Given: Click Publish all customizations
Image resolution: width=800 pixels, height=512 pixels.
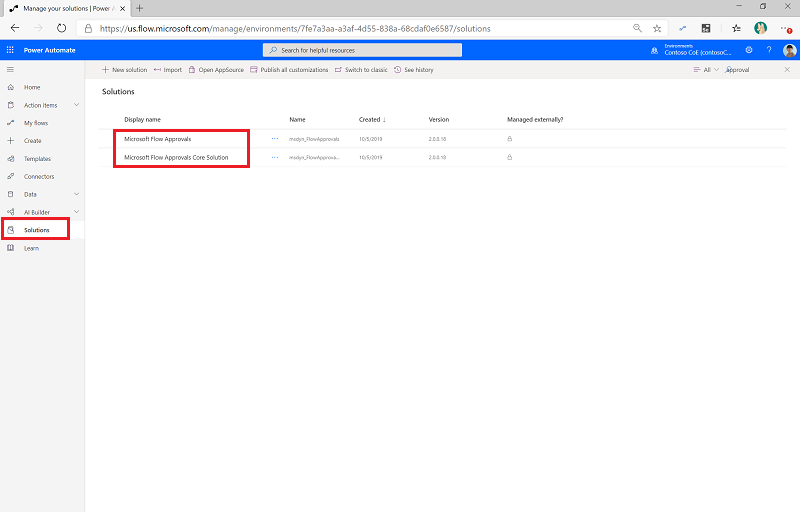Looking at the screenshot, I should click(x=289, y=70).
